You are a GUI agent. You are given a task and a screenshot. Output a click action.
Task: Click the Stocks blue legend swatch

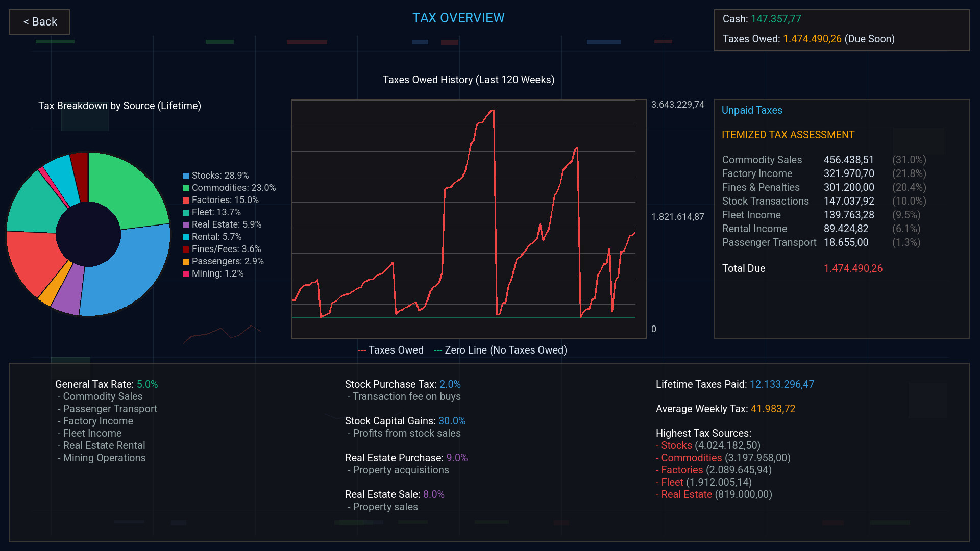(186, 176)
